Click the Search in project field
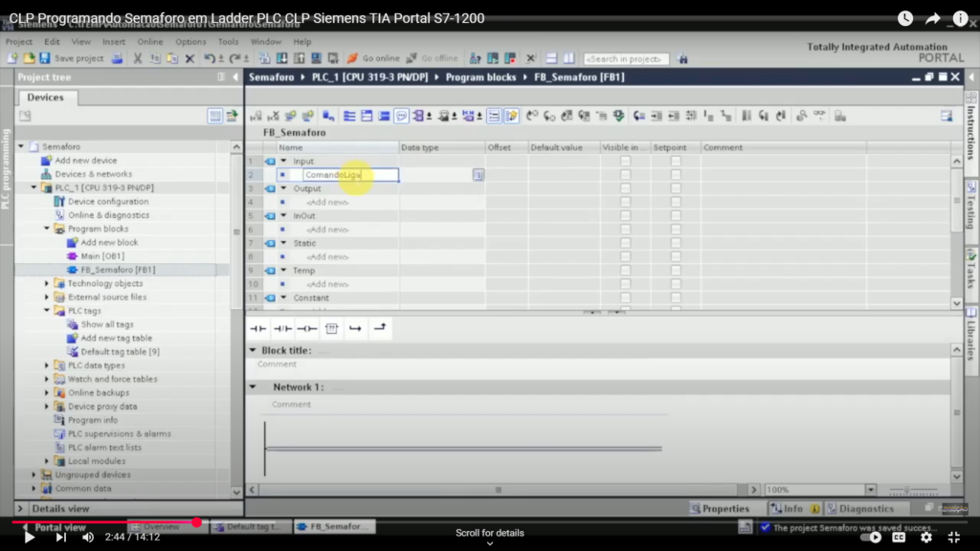 tap(626, 58)
